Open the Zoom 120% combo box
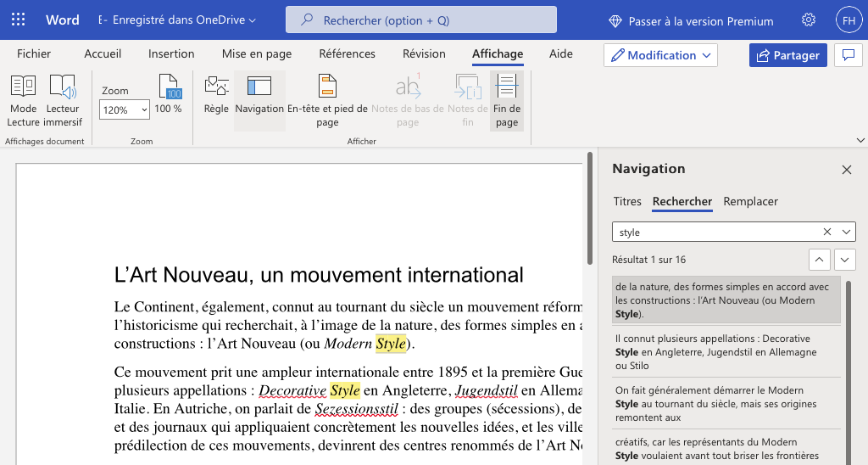The width and height of the screenshot is (868, 465). point(125,109)
